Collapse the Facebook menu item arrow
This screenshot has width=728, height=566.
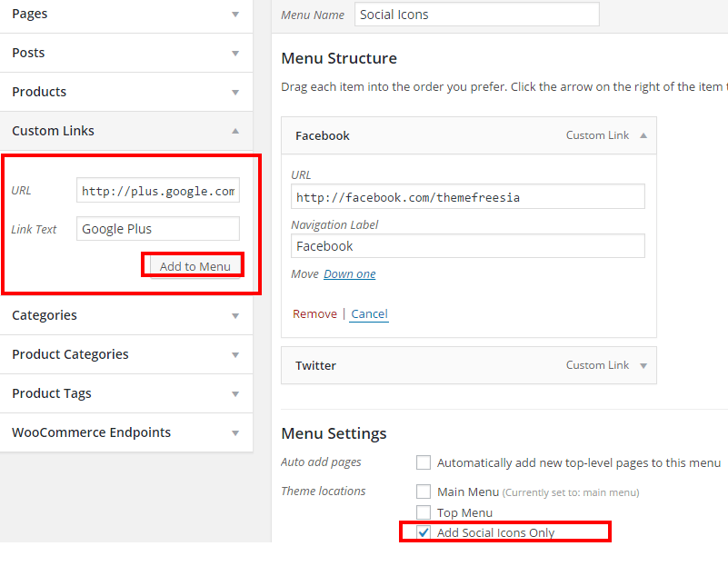click(x=643, y=135)
